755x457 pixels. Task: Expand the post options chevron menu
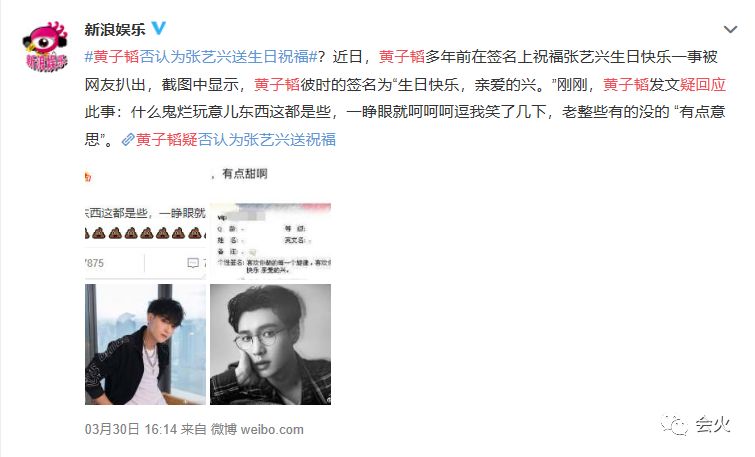tap(730, 30)
